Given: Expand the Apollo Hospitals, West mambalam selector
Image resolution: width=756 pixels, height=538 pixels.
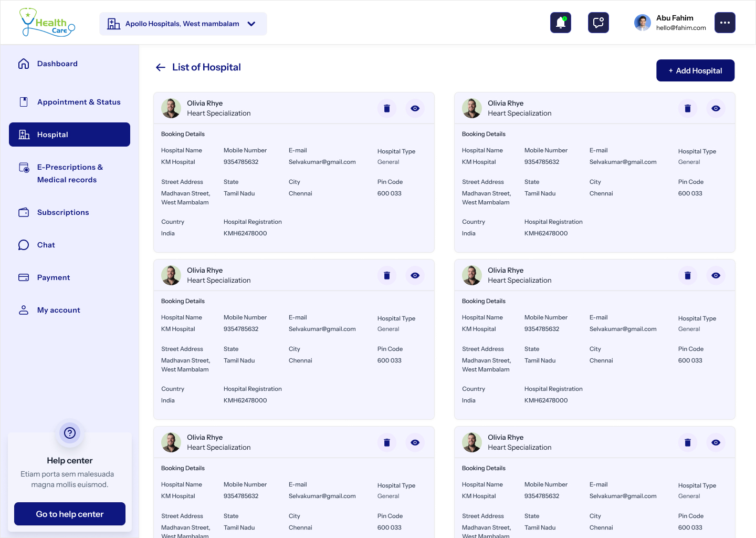Looking at the screenshot, I should coord(183,24).
